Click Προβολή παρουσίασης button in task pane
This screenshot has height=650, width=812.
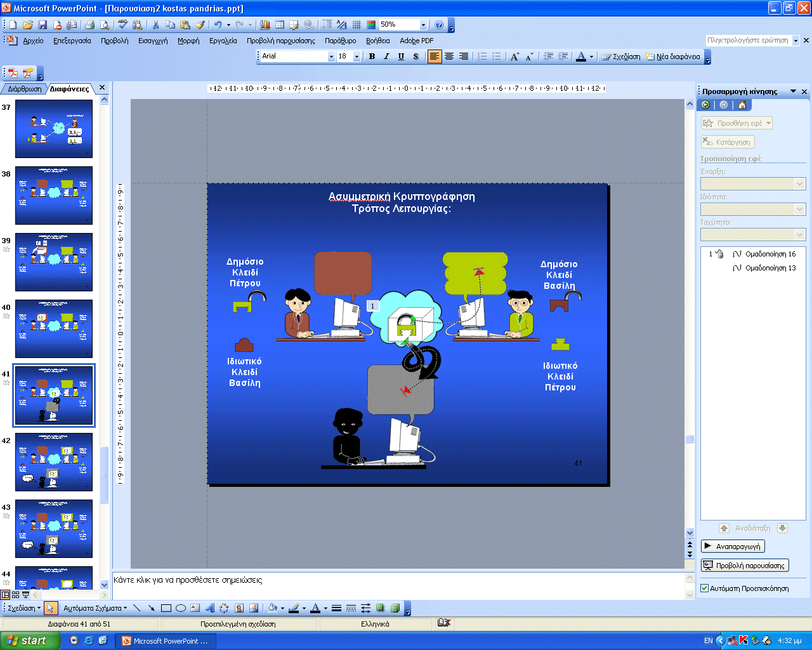[745, 566]
